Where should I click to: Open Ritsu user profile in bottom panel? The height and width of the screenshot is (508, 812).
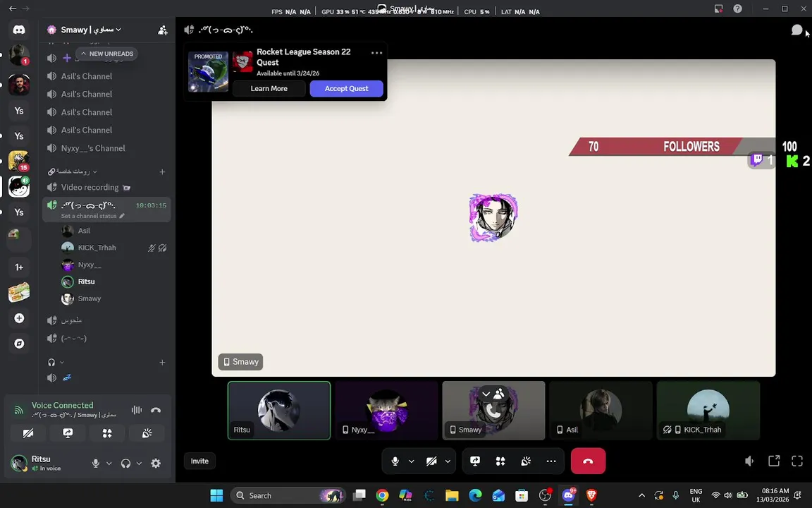point(47,463)
